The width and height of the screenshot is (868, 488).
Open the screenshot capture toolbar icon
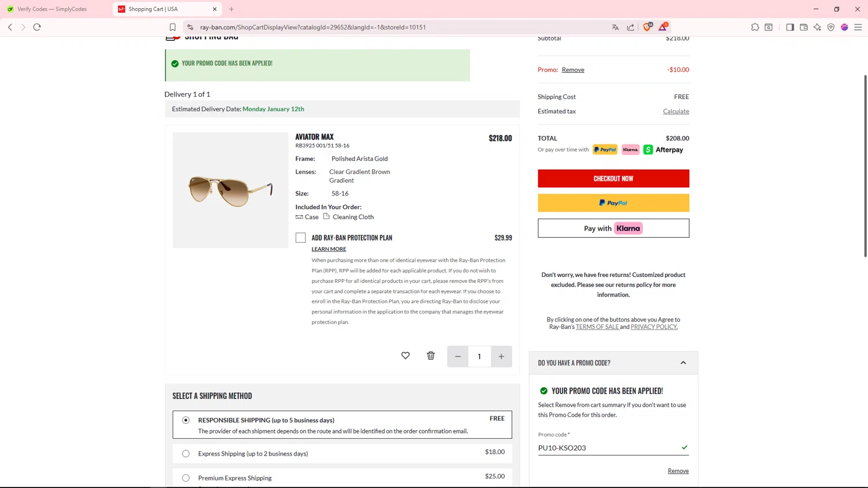768,27
